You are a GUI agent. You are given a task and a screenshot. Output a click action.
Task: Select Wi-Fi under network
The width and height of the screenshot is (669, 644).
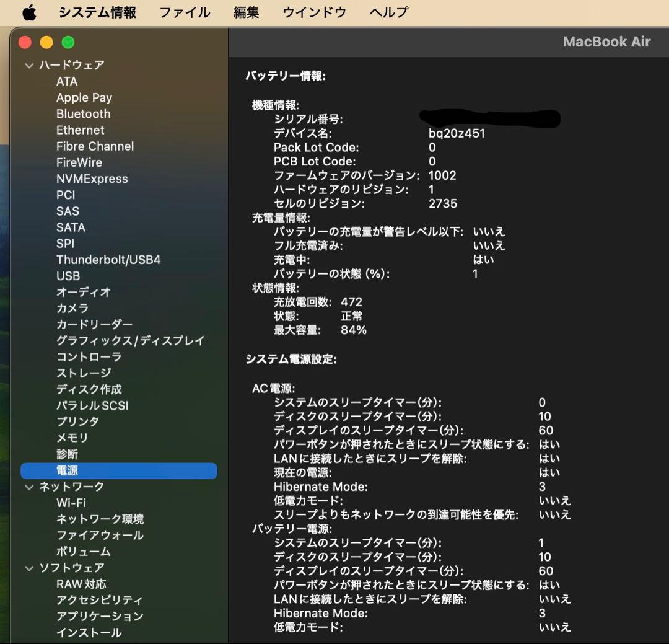[x=71, y=503]
